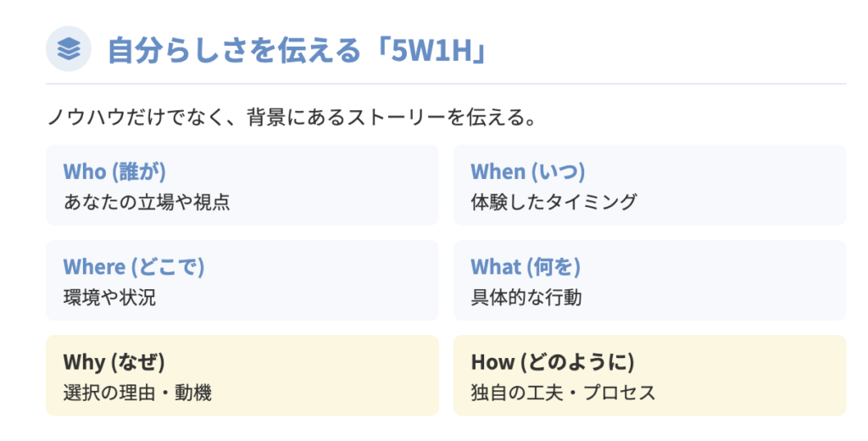
Task: Click the description 具体的な行動
Action: coord(526,298)
